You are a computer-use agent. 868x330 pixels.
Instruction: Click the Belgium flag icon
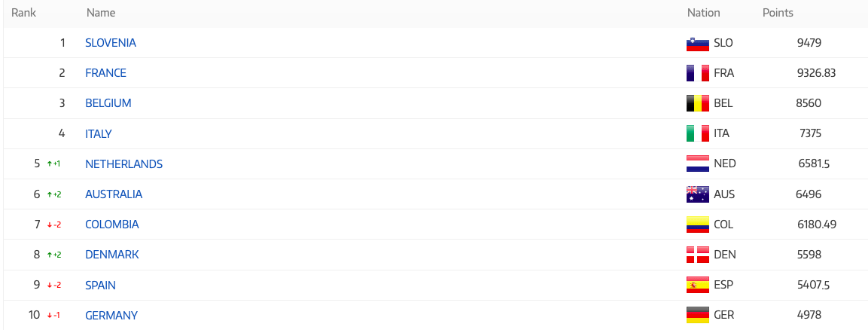698,103
